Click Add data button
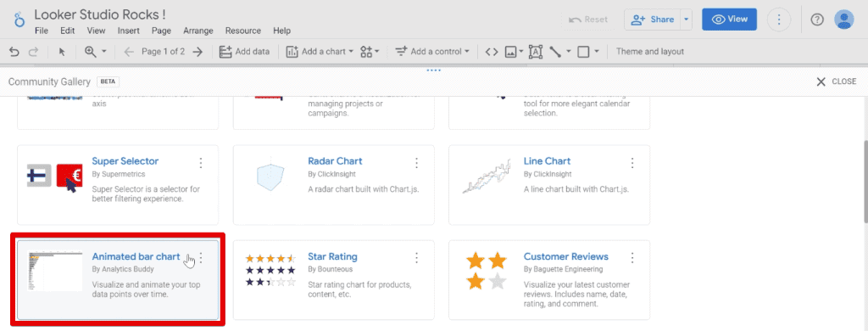Screen dimensions: 868x331 tap(244, 52)
